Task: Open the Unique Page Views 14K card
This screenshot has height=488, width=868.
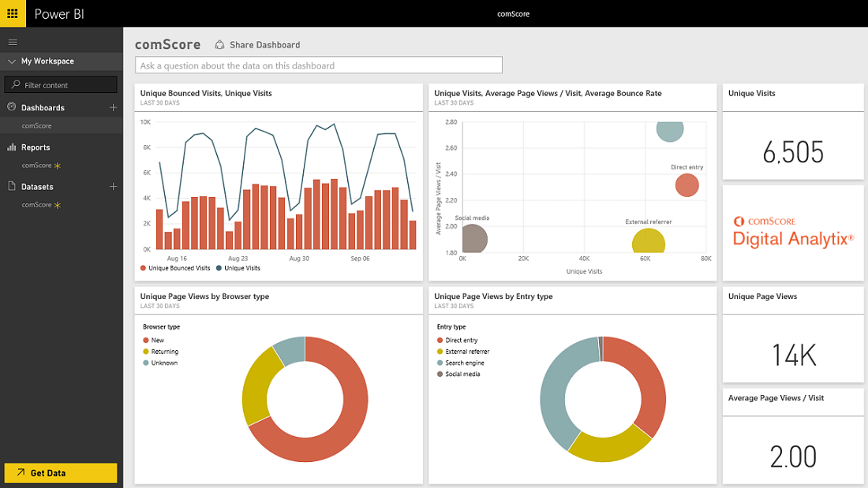Action: pyautogui.click(x=793, y=334)
